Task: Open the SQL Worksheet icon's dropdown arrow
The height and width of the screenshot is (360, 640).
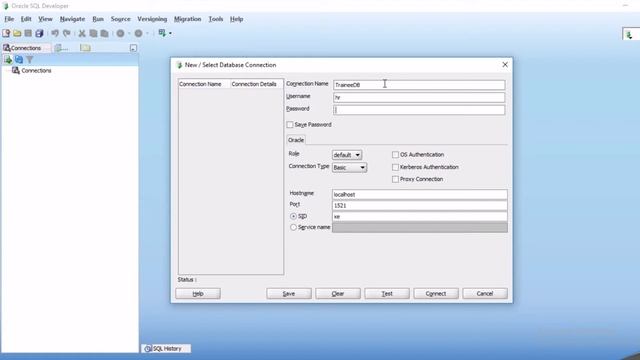Action: (170, 33)
